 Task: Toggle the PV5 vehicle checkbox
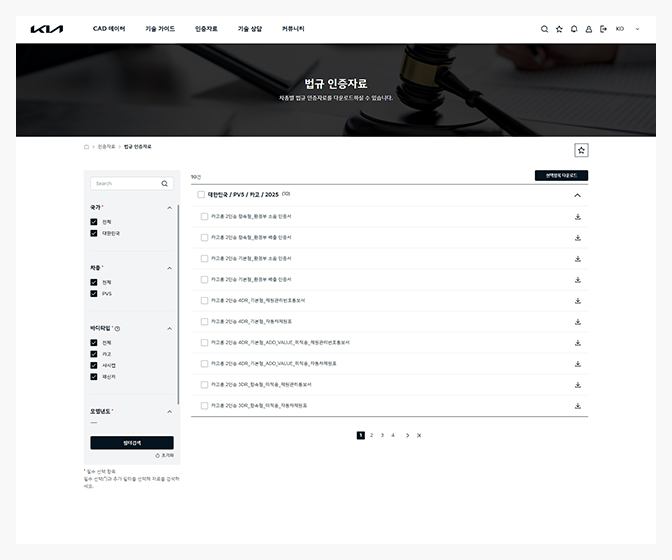(x=94, y=294)
